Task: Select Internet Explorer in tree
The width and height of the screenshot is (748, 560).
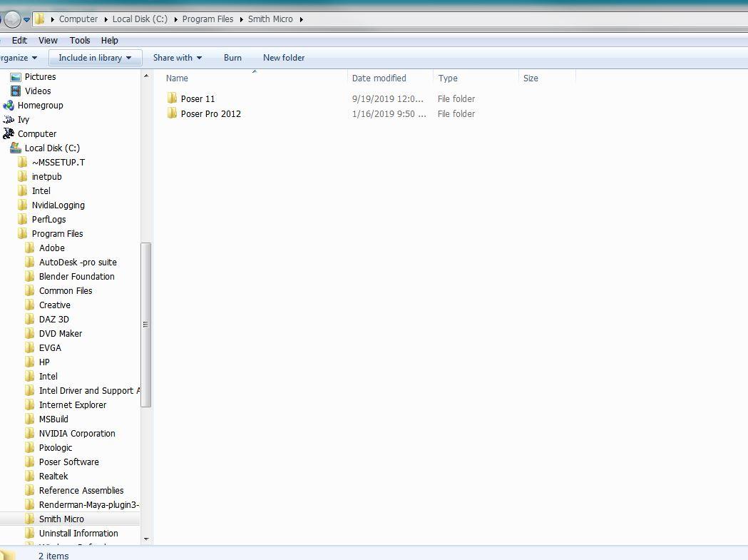Action: [x=73, y=405]
